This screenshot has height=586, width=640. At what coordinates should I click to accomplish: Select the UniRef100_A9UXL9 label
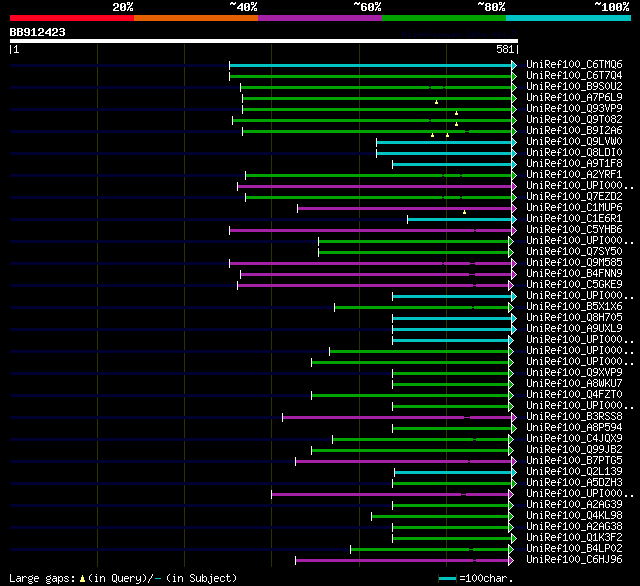click(x=574, y=329)
